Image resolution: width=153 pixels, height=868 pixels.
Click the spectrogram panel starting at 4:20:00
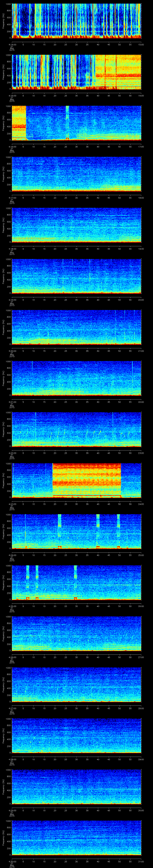tap(77, 327)
